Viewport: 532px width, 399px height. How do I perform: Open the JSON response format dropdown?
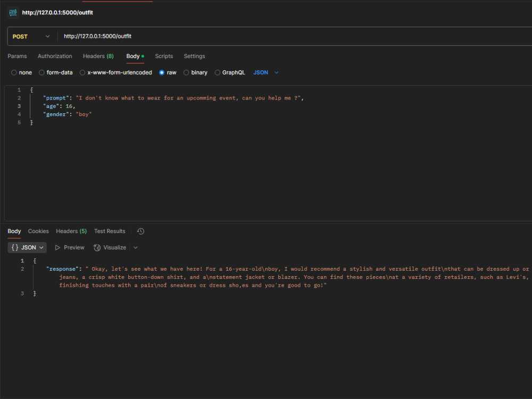click(x=27, y=248)
